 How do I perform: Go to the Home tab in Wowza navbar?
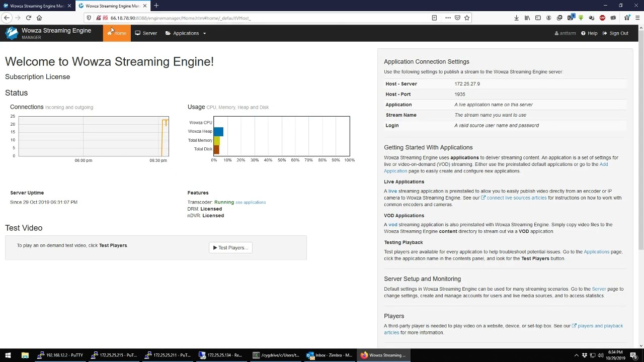117,33
